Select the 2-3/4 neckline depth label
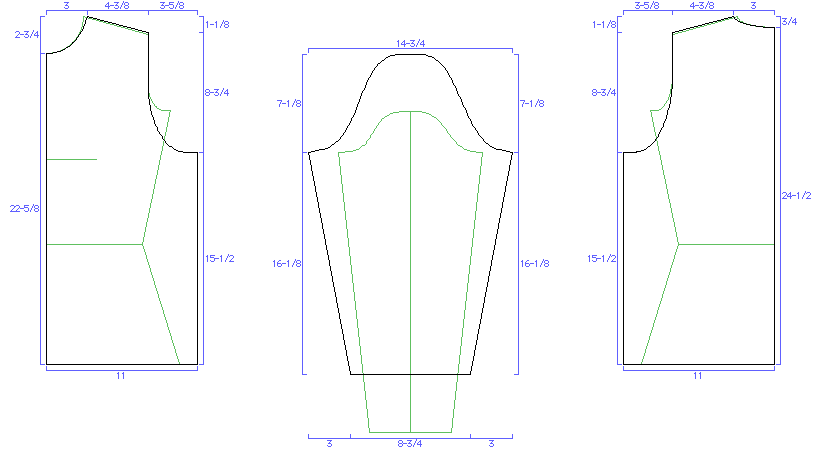Image resolution: width=821 pixels, height=474 pixels. [x=27, y=35]
